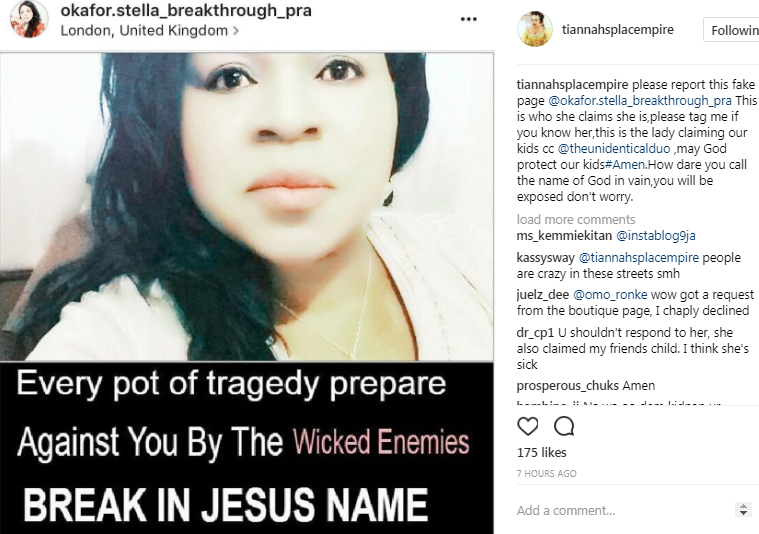Open @okafor.stella_breakthrough_pra mention link
Screen dimensions: 759x534
click(639, 101)
